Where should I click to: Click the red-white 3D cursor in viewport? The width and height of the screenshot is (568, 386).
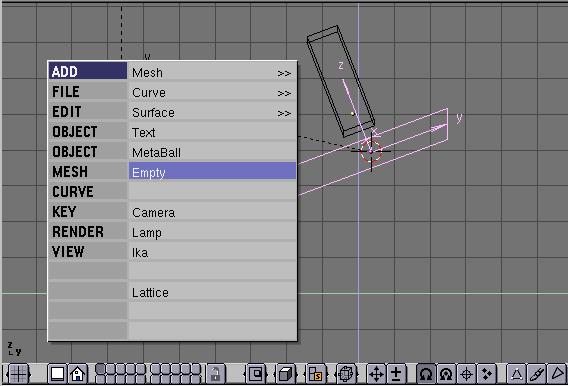pos(371,151)
